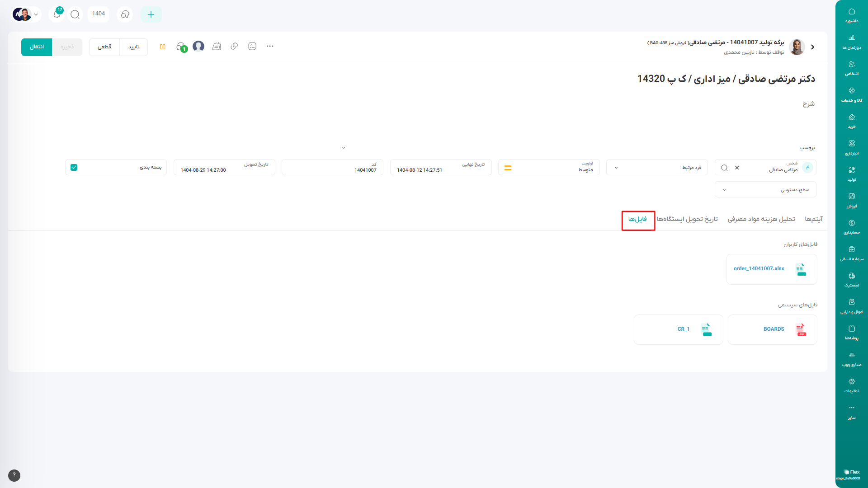The height and width of the screenshot is (488, 868).
Task: Open notifications bell icon
Action: coord(57,14)
